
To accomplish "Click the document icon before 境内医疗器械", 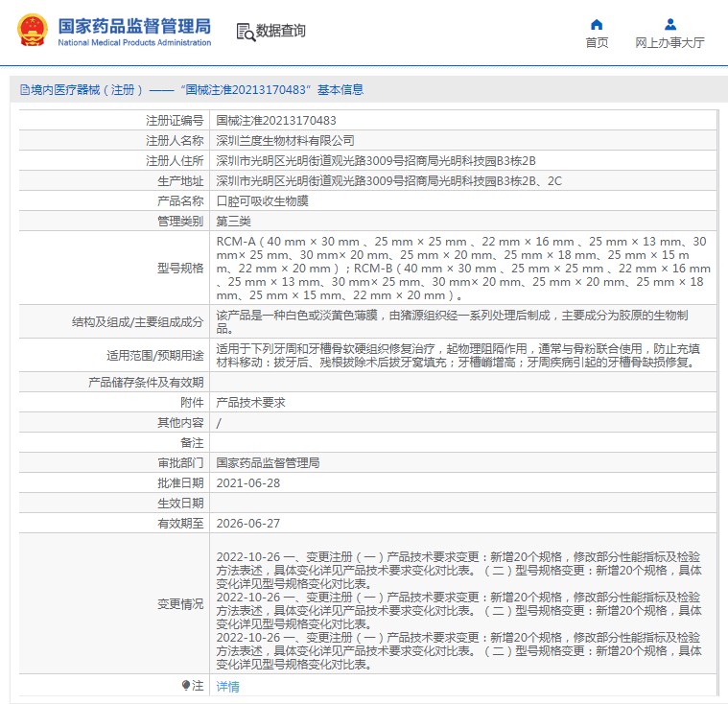I will coord(25,89).
